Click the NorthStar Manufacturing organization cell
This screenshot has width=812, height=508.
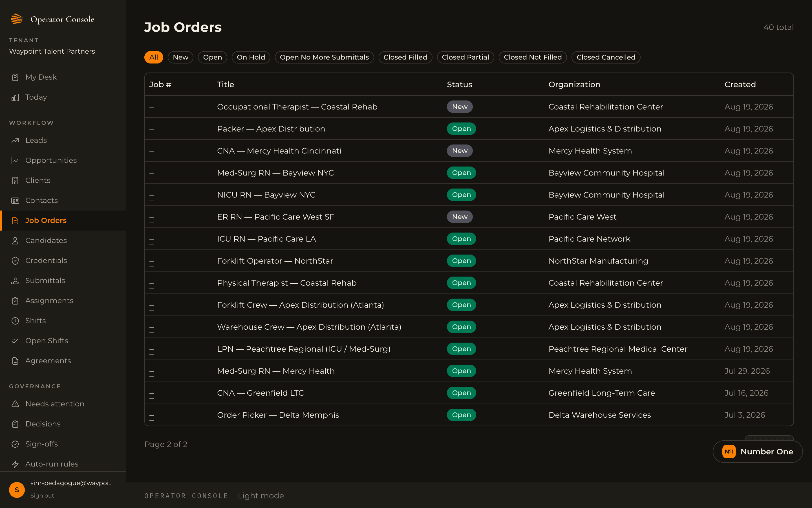[x=598, y=261]
